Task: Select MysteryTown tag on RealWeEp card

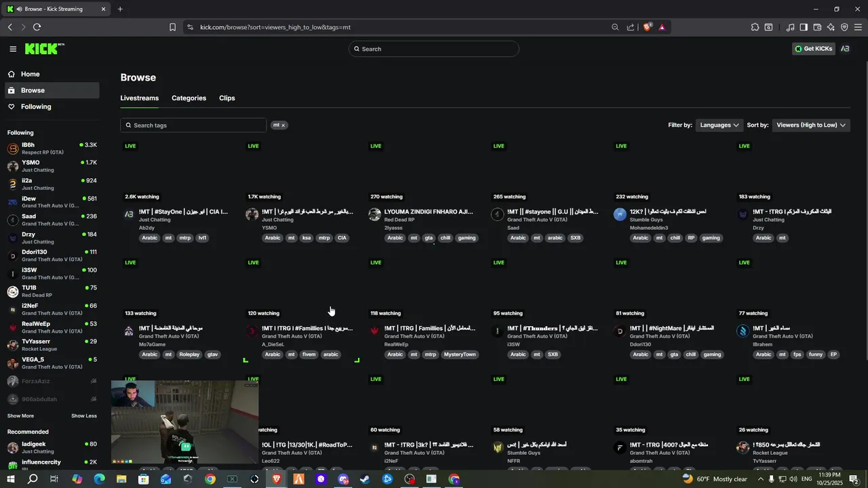Action: [x=460, y=354]
